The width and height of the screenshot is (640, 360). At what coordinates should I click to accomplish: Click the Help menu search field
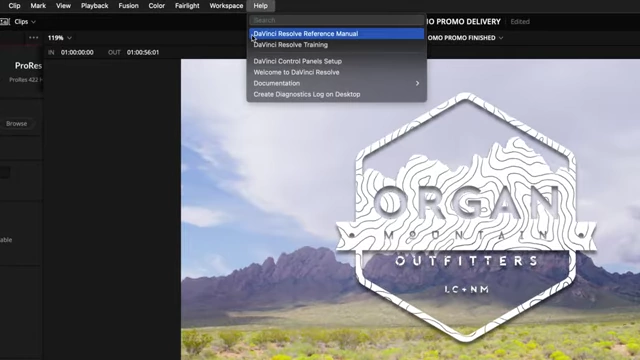(337, 20)
